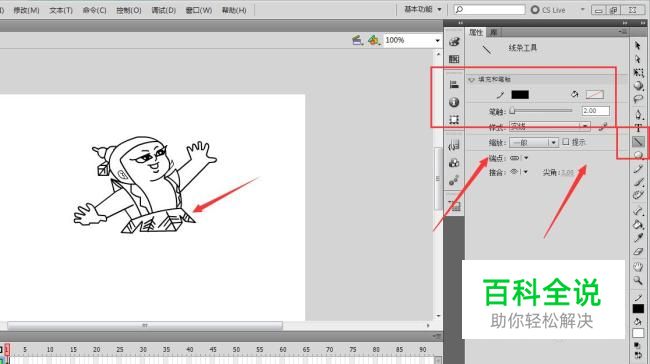Click the edit stroke style pencil icon
The height and width of the screenshot is (364, 650).
[603, 127]
